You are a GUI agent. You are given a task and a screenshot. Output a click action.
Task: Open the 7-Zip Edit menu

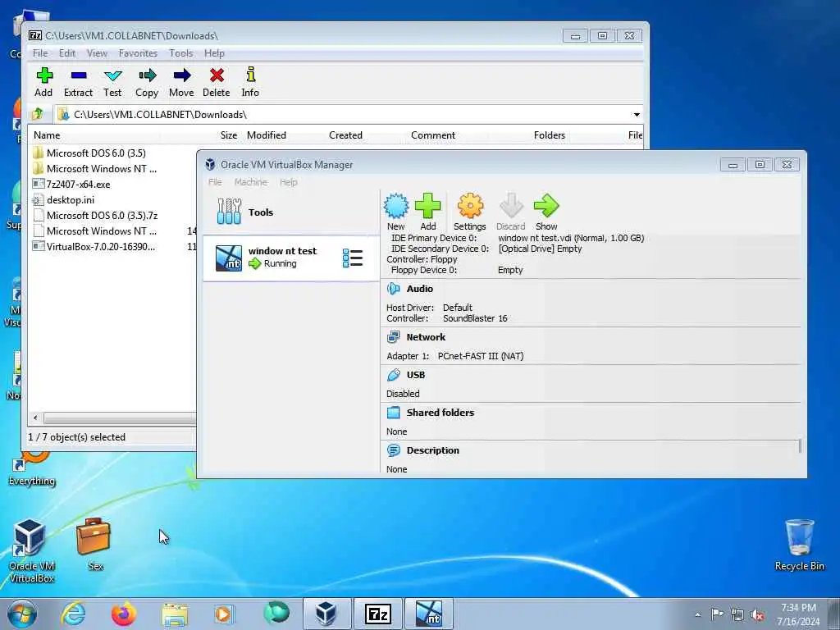(67, 53)
